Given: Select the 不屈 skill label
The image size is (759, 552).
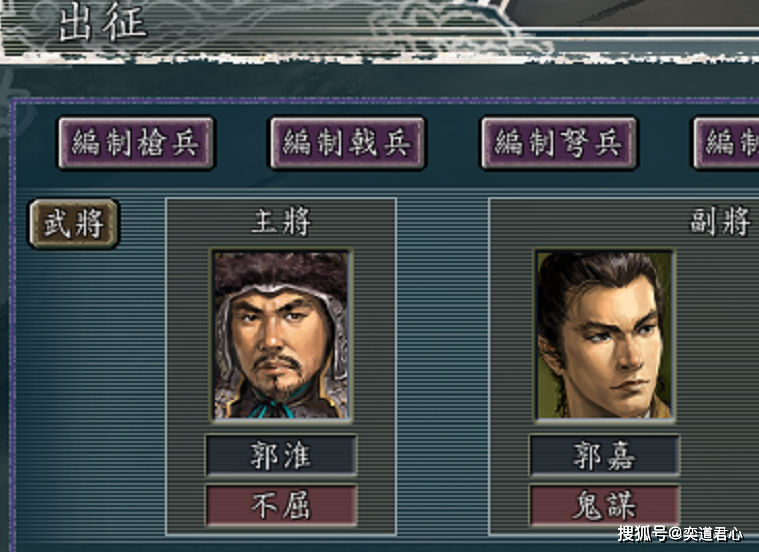Looking at the screenshot, I should point(281,505).
